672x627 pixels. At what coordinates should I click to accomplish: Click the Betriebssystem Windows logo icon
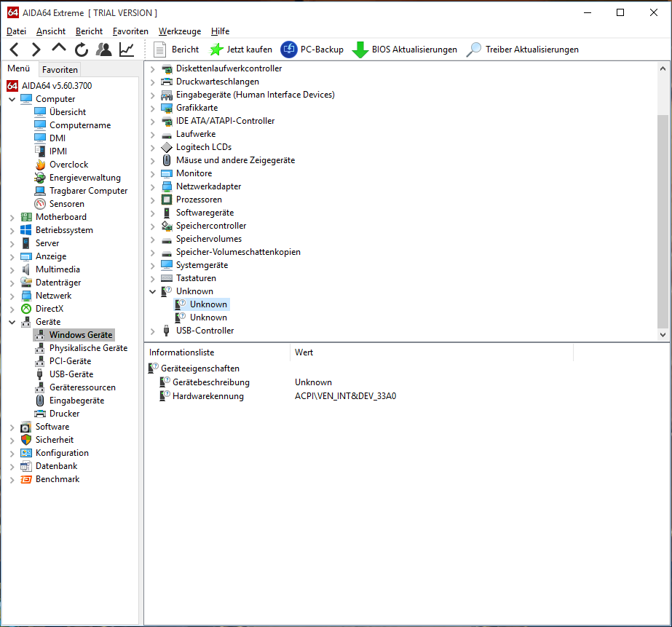[26, 230]
